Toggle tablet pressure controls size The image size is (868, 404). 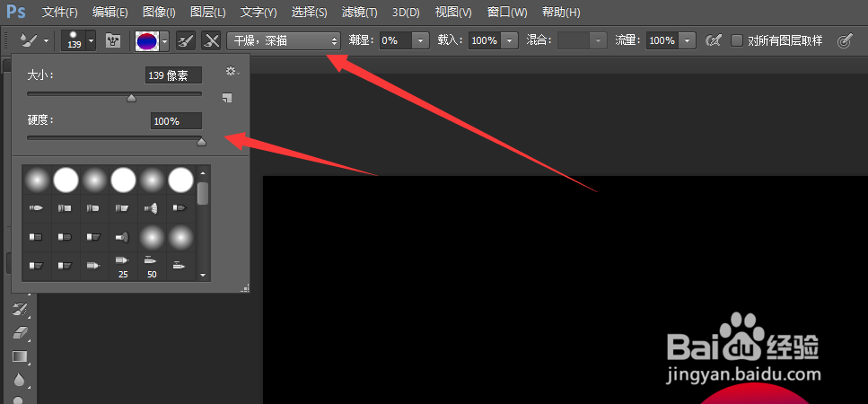844,40
